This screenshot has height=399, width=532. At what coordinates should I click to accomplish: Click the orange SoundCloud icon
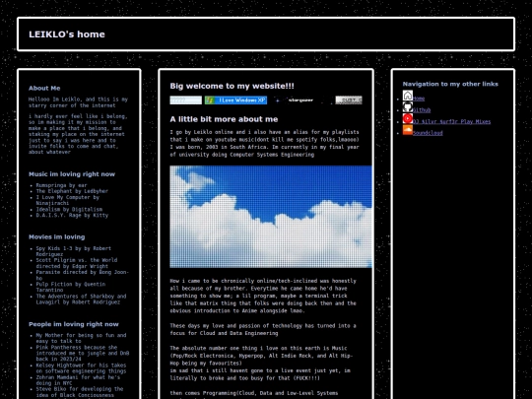(408, 130)
